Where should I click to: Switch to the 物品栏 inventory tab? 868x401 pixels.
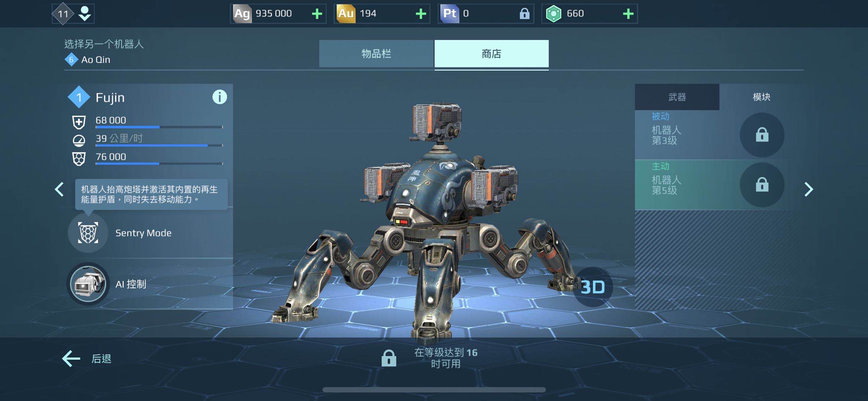pyautogui.click(x=376, y=54)
